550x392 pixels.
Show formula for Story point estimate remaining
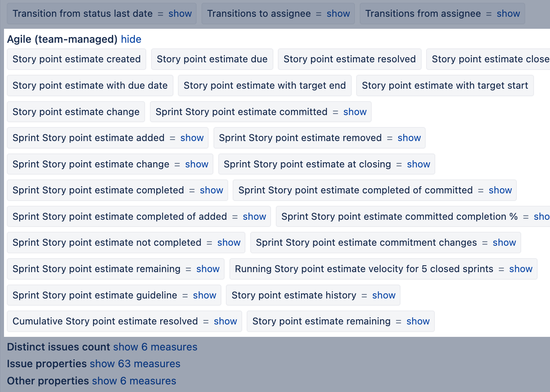coord(418,321)
